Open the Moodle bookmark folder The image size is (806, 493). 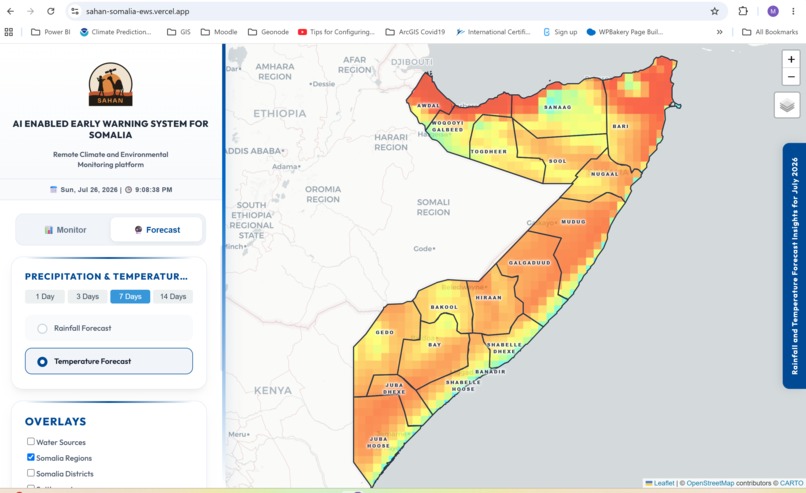[x=219, y=32]
